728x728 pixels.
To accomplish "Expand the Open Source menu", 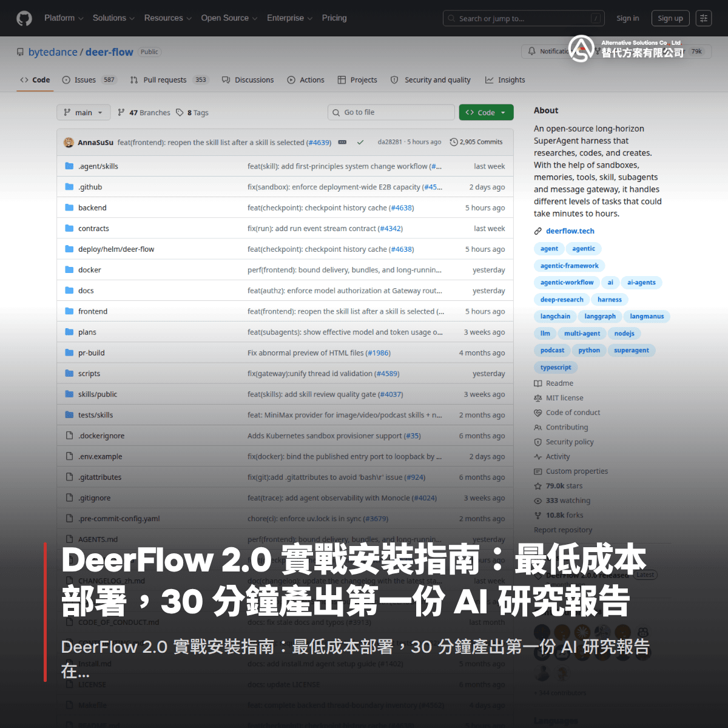I will [x=229, y=18].
